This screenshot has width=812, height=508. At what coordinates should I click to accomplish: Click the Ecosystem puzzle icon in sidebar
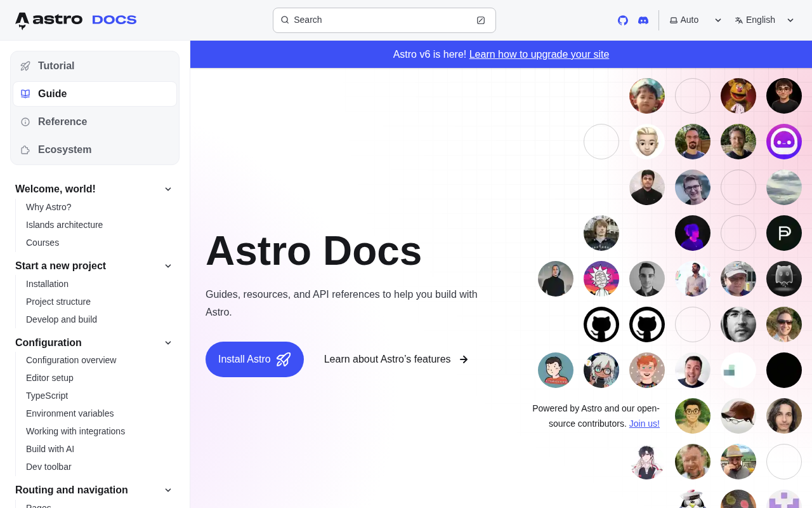coord(25,150)
